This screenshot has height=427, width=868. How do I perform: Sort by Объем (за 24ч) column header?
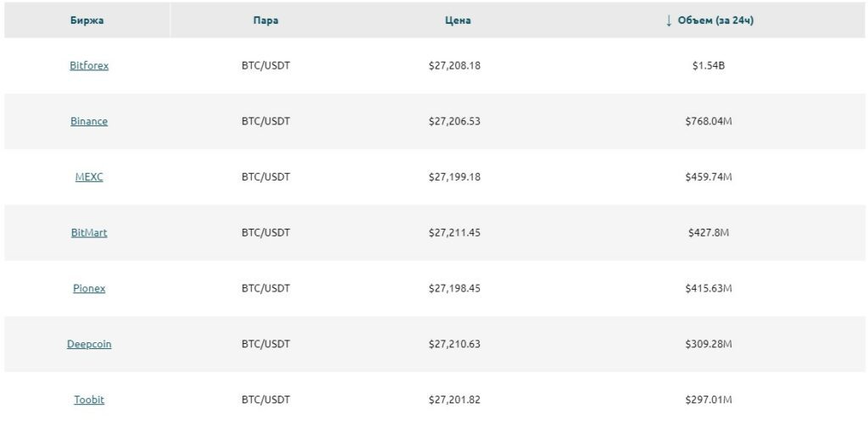click(x=715, y=20)
